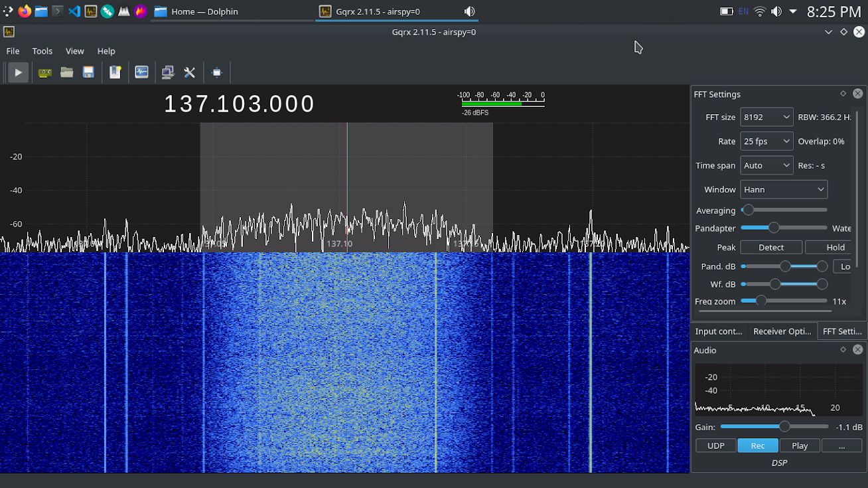This screenshot has width=868, height=488.
Task: Toggle audio recording with Rec button
Action: tap(758, 446)
